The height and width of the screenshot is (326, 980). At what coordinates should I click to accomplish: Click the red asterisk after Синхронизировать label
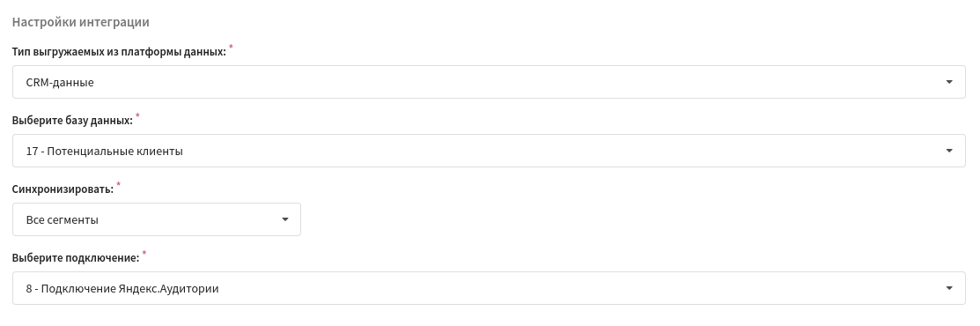tap(119, 185)
